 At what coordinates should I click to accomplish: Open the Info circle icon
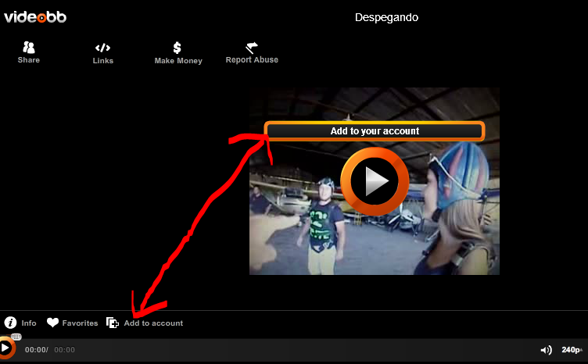(x=11, y=323)
